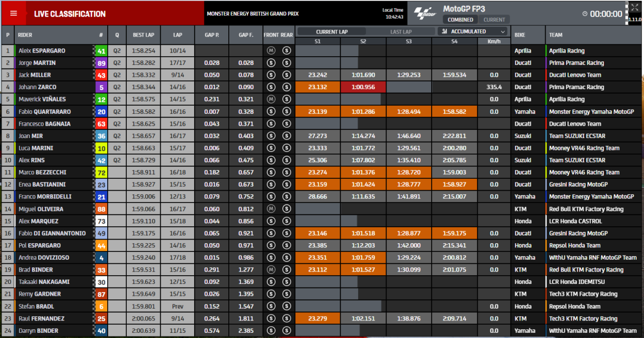Click front tyre icon for Luca Marini
This screenshot has height=338, width=644.
(271, 148)
